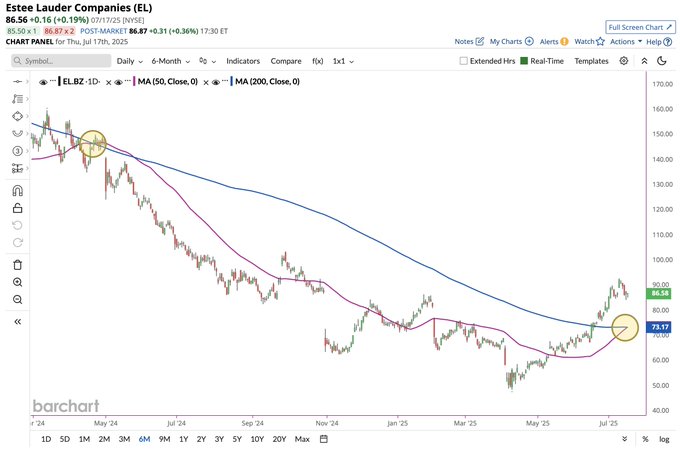Image resolution: width=680 pixels, height=451 pixels.
Task: Open Alerts link
Action: pyautogui.click(x=554, y=42)
